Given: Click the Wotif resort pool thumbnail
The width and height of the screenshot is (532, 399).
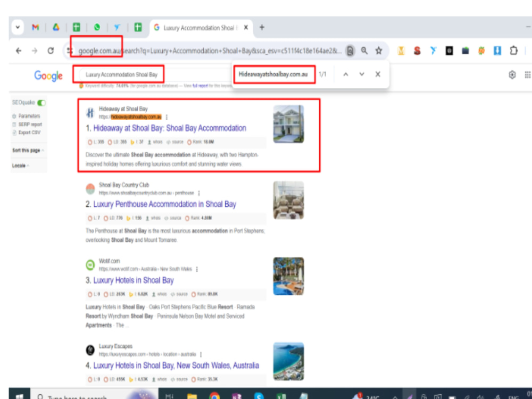Looking at the screenshot, I should tap(289, 276).
